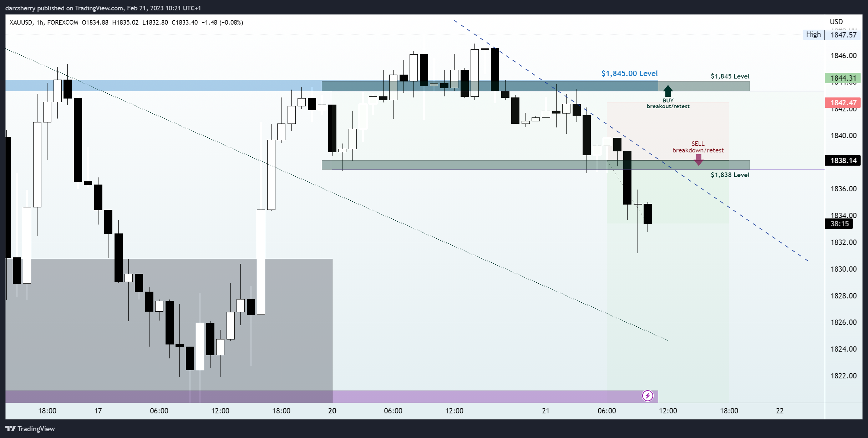
Task: Click the USD currency label on price axis
Action: point(836,22)
